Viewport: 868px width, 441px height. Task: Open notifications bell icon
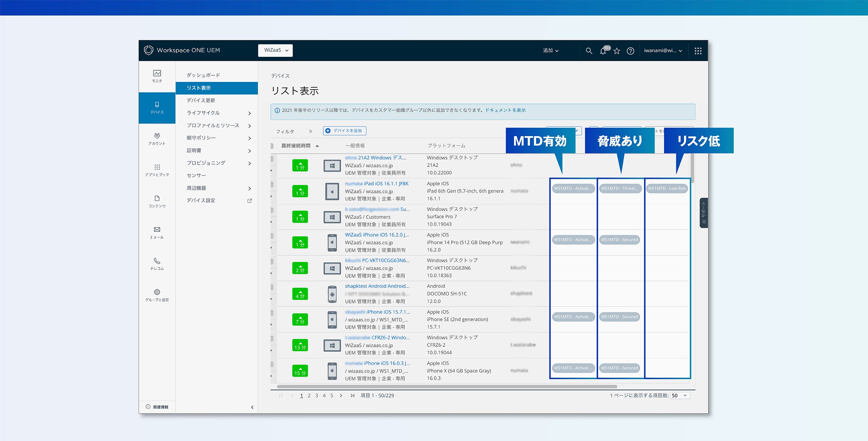[603, 51]
